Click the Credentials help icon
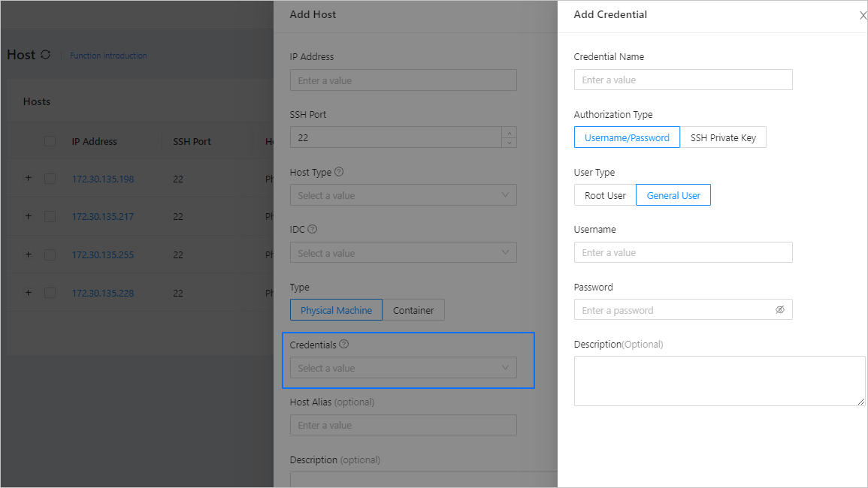 [x=344, y=345]
